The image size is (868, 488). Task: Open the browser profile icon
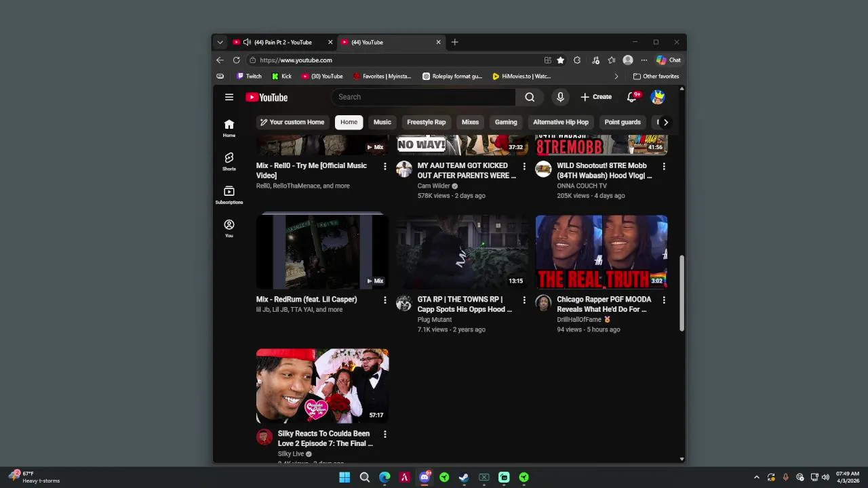[x=628, y=60]
